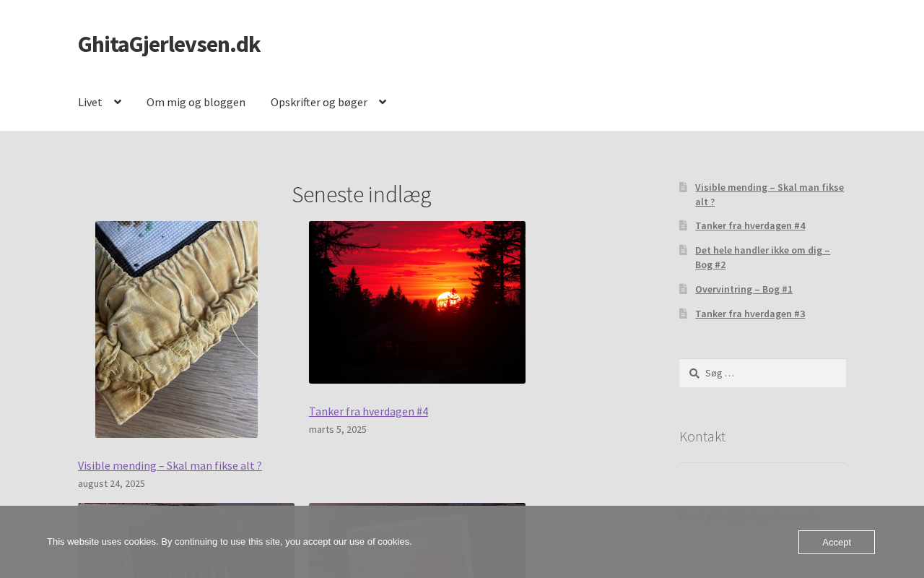The image size is (924, 578).
Task: Click the document icon beside Det hele handler ikke om dig
Action: point(683,250)
